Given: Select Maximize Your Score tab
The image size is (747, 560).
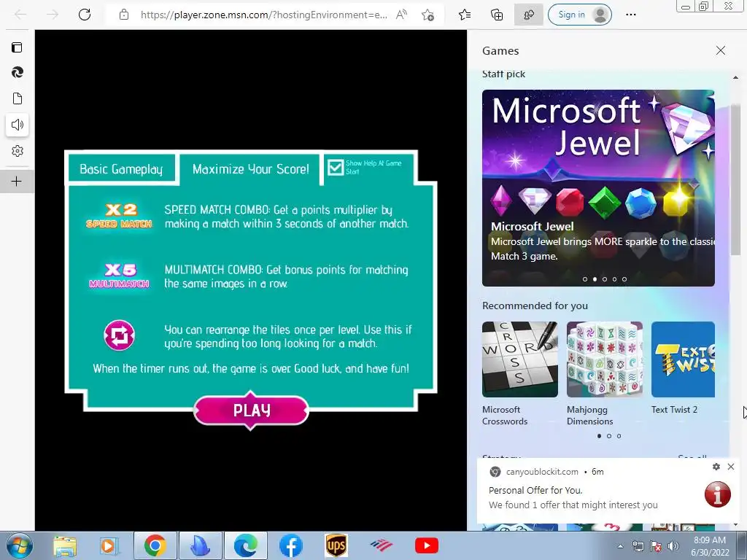Looking at the screenshot, I should point(251,169).
